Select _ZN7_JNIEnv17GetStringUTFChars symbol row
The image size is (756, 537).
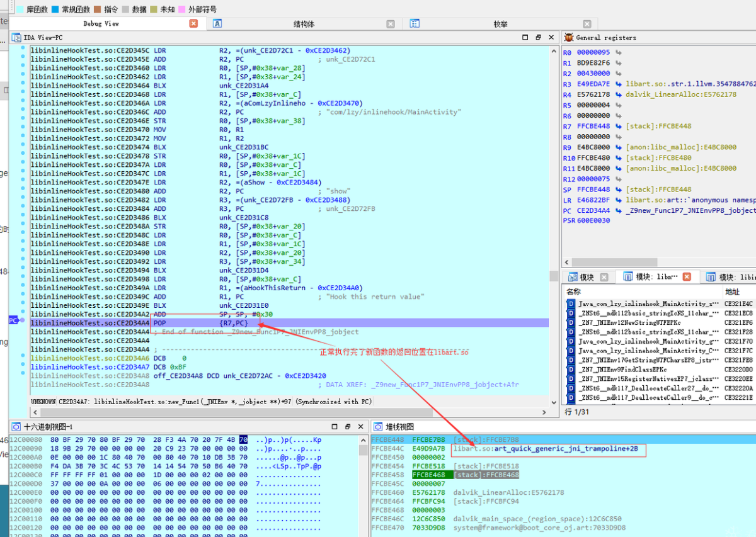coord(649,360)
